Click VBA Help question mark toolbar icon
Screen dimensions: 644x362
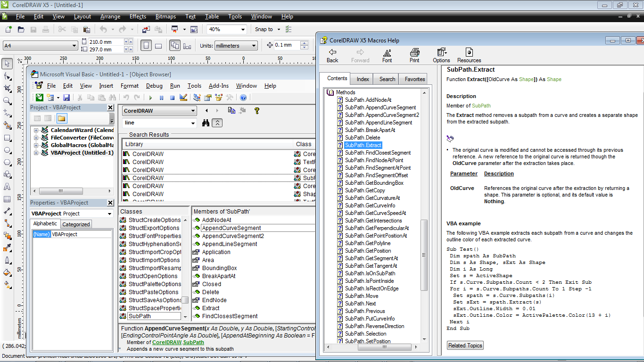[243, 98]
